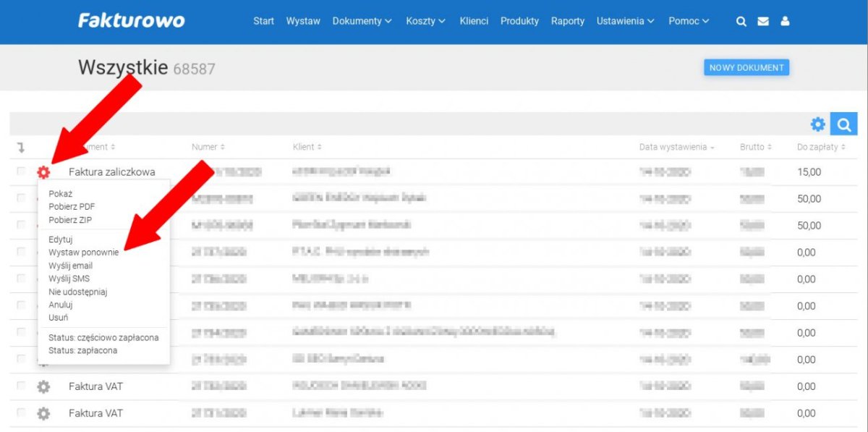Select Edytuj from the context menu
Viewport: 868px width, 432px height.
[61, 240]
